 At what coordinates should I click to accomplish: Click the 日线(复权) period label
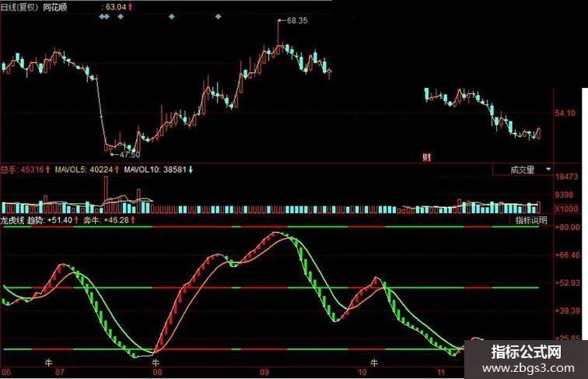coord(19,7)
